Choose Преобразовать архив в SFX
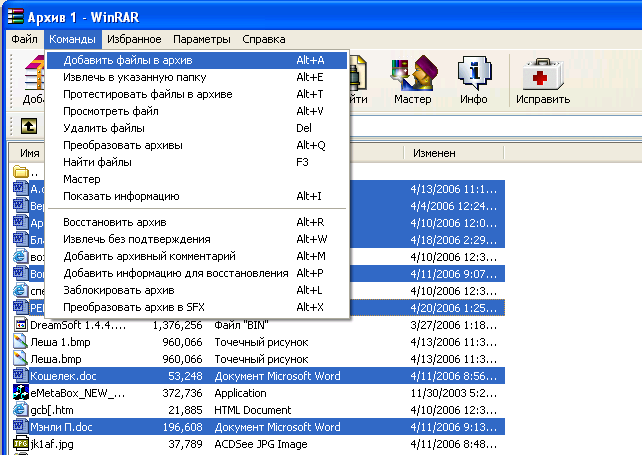 [197, 307]
